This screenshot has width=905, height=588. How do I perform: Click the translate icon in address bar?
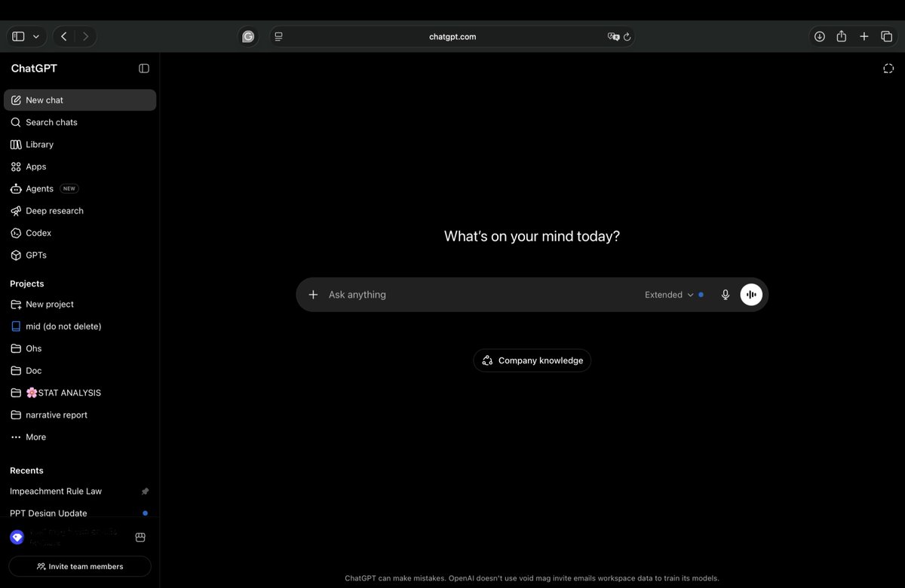tap(613, 36)
